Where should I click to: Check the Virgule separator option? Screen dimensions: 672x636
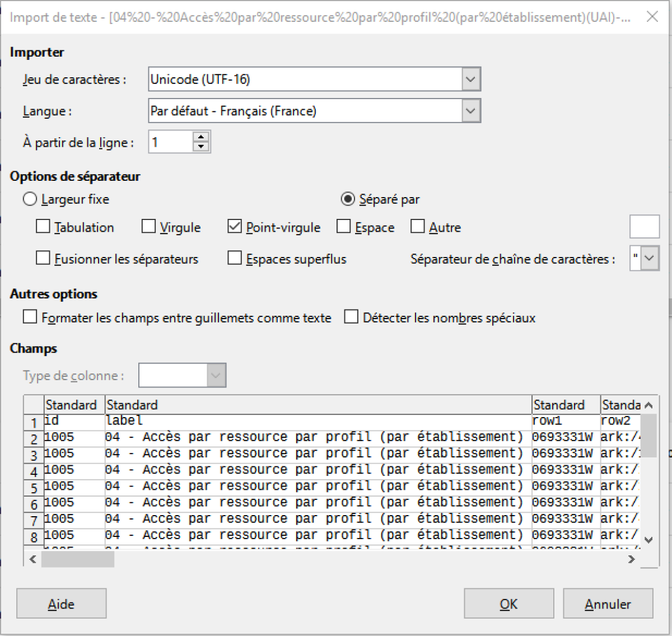[148, 227]
